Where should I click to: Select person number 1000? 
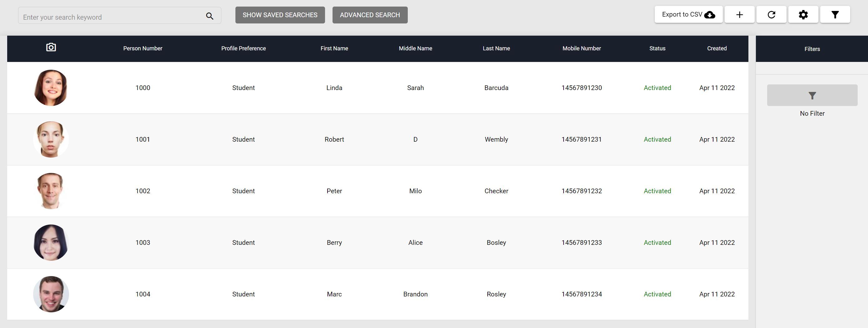pos(142,88)
